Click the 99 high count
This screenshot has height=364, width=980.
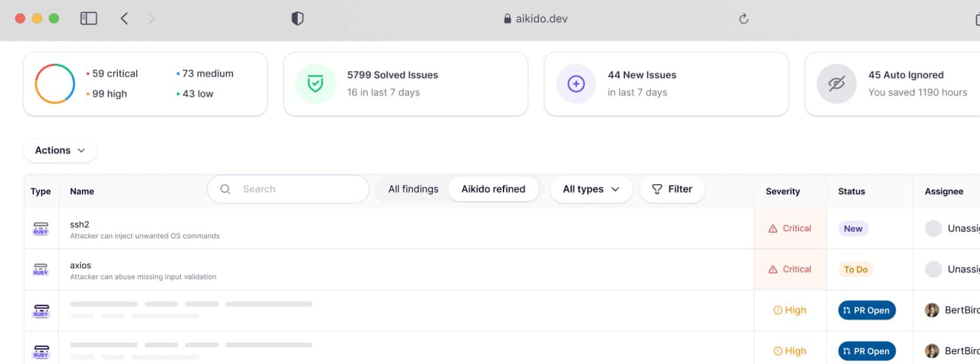coord(110,94)
